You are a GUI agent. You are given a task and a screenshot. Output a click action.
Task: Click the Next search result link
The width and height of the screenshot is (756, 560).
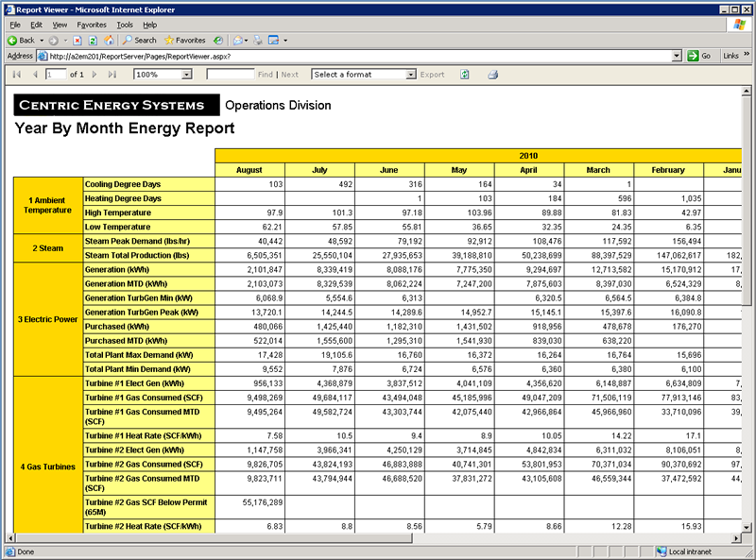(288, 75)
